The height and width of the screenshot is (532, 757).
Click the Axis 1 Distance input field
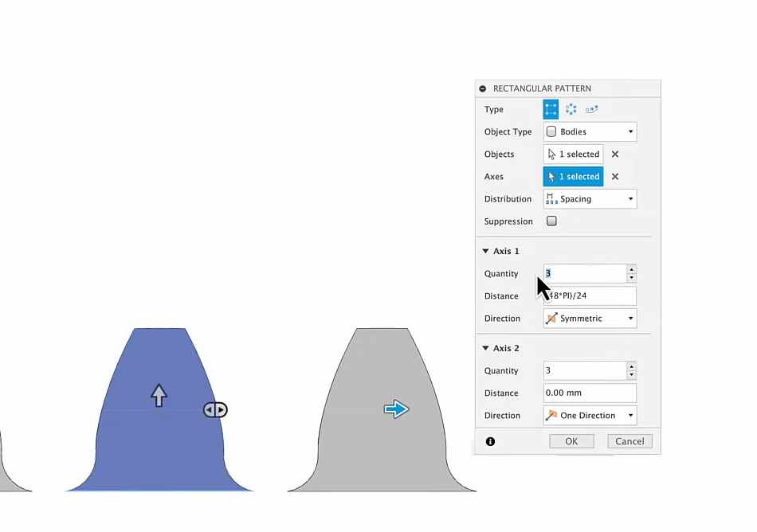pyautogui.click(x=590, y=295)
